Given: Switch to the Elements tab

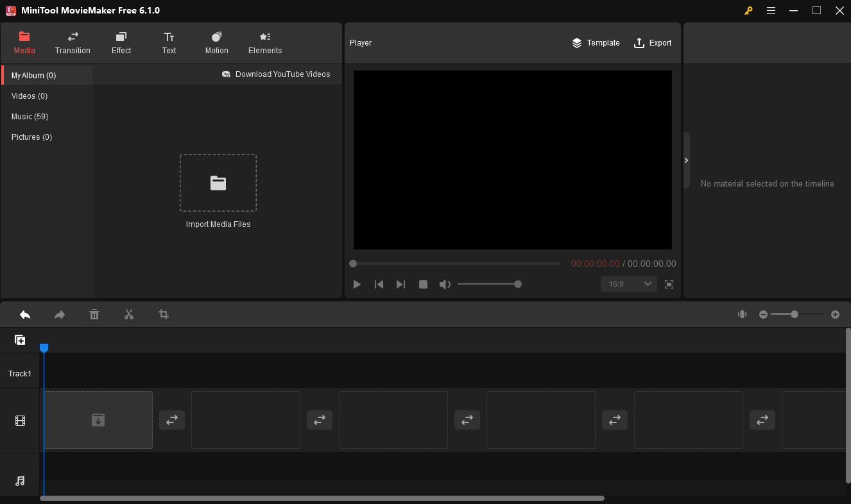Looking at the screenshot, I should click(265, 43).
